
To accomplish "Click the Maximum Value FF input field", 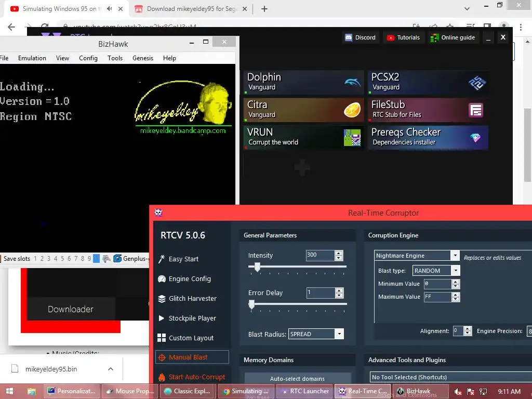I will pyautogui.click(x=437, y=297).
